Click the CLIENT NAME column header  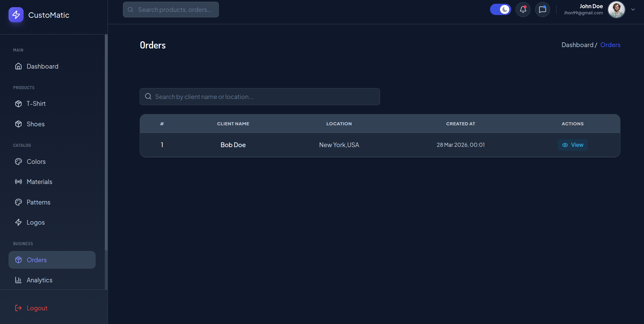233,124
